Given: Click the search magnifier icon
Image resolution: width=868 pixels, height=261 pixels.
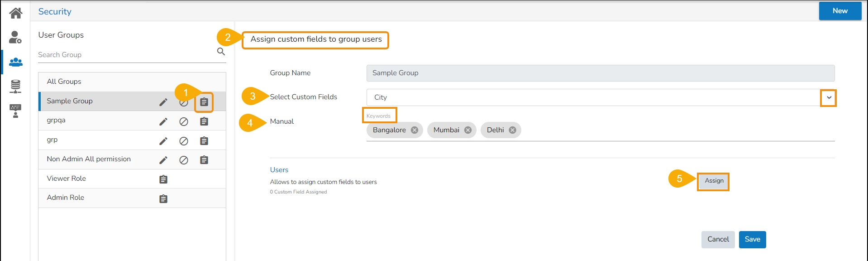Looking at the screenshot, I should pyautogui.click(x=221, y=52).
